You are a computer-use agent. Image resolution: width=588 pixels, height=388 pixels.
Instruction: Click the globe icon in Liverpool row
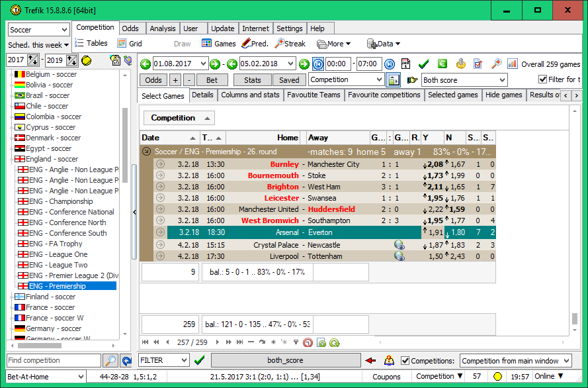pyautogui.click(x=399, y=256)
